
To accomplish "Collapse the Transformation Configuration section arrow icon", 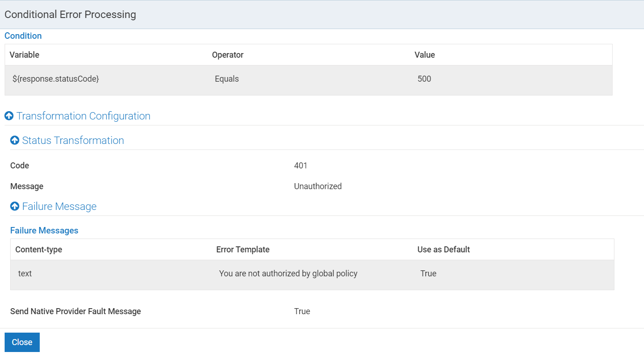I will [9, 116].
